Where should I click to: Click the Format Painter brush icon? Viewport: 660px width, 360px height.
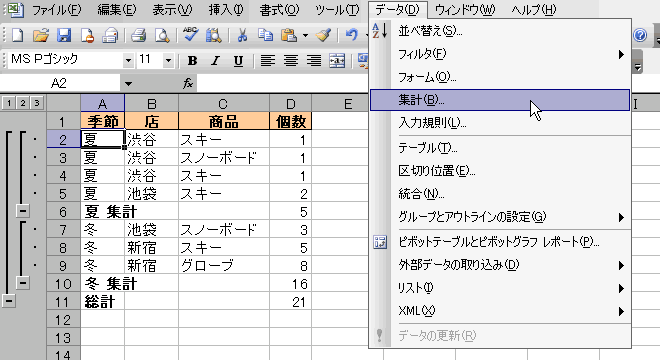pyautogui.click(x=323, y=35)
